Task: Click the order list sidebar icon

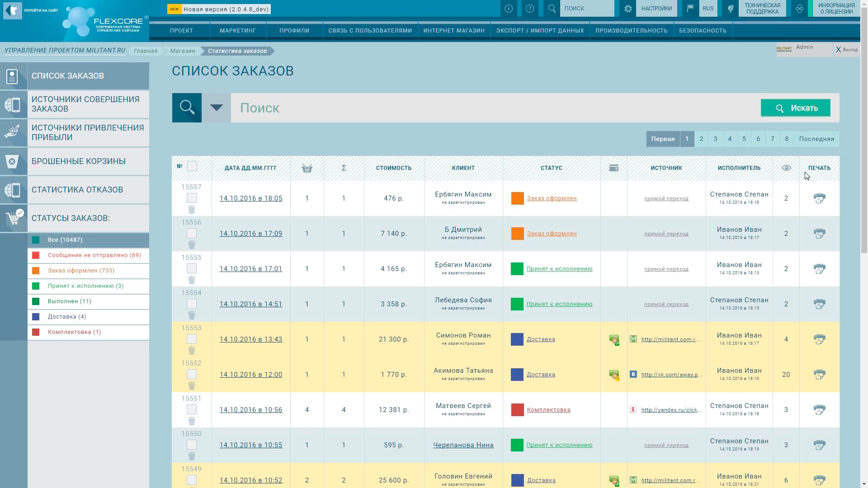Action: click(x=13, y=76)
